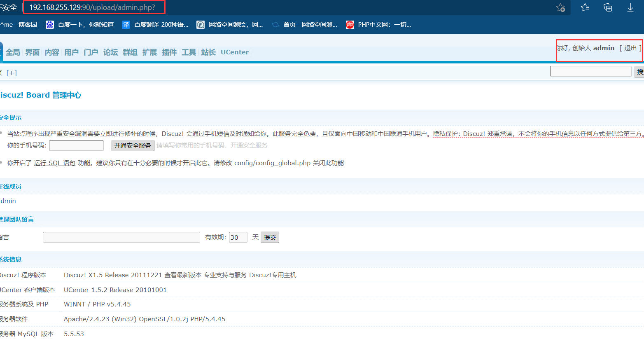Open the 工具 admin menu
The image size is (644, 339).
click(189, 52)
